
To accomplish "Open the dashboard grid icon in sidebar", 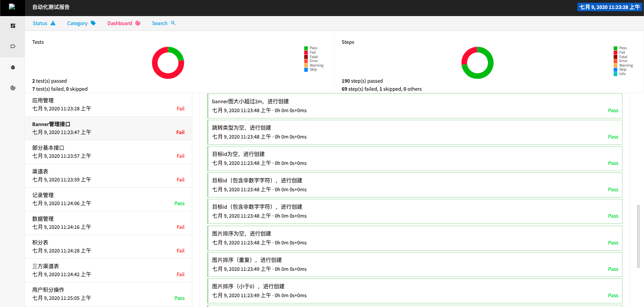I will 13,25.
